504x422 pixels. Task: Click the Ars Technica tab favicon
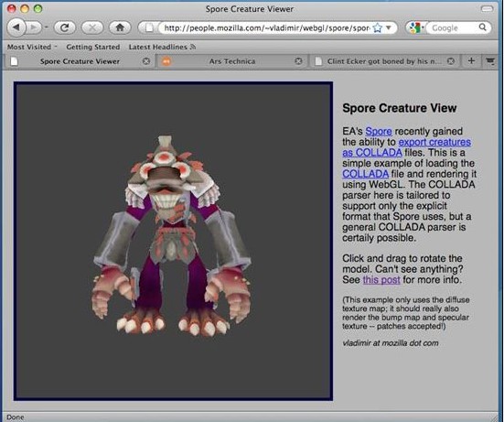(166, 60)
